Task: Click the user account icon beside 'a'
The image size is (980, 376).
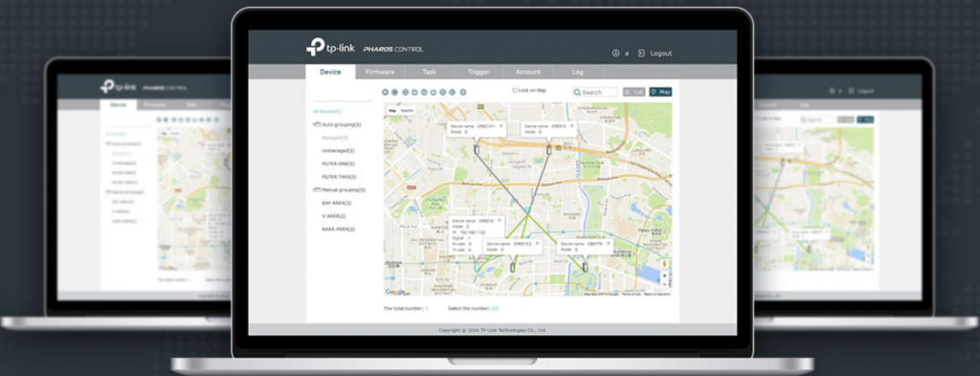Action: coord(615,54)
